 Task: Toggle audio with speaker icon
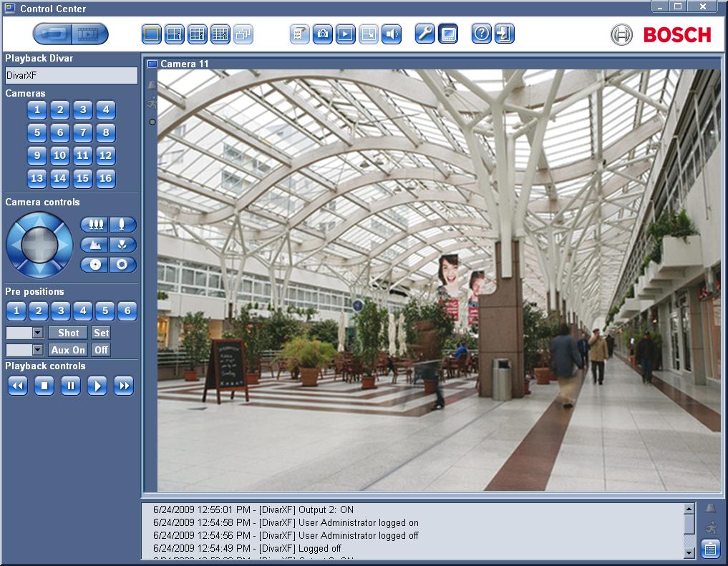tap(392, 34)
